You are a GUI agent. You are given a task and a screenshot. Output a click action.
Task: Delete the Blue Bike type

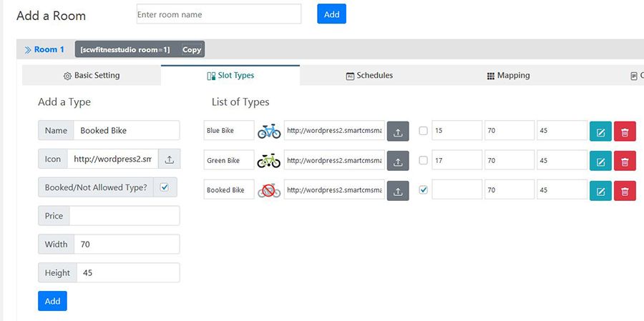[625, 131]
